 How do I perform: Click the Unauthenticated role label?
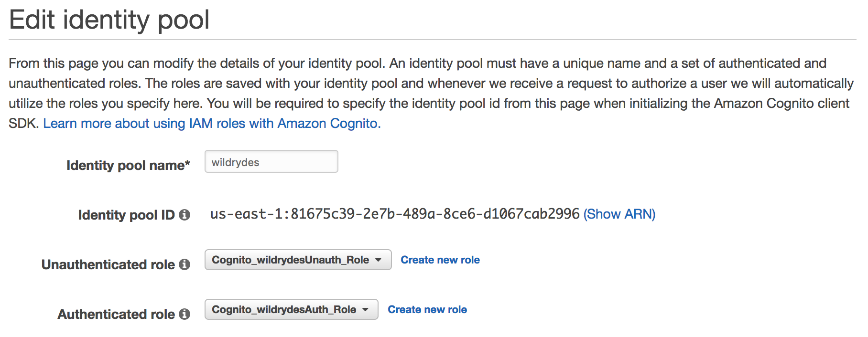coord(108,264)
